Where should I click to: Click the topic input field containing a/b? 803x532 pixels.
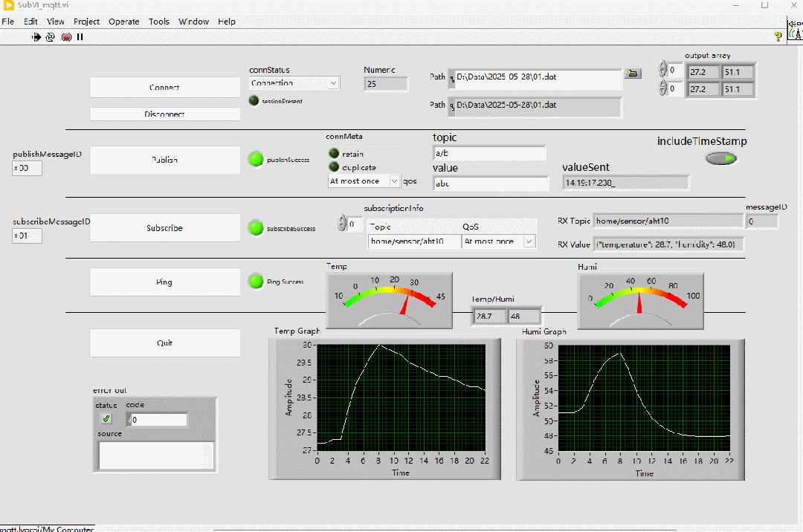coord(489,153)
